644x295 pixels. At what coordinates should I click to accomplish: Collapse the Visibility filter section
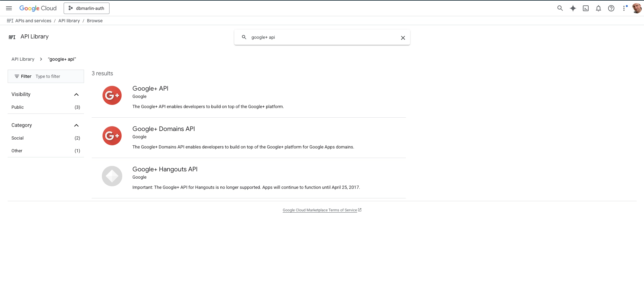(76, 94)
